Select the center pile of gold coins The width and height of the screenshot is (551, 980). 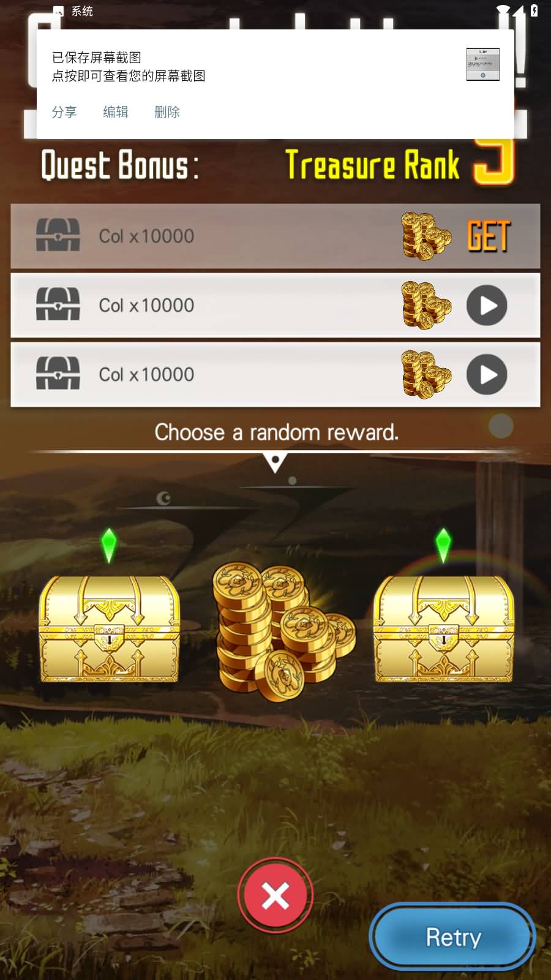283,632
